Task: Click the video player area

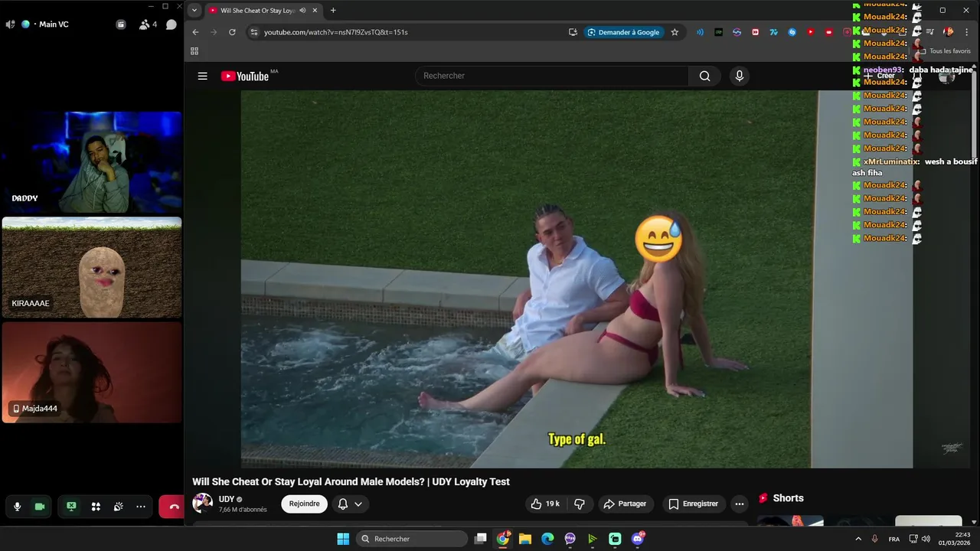Action: 577,279
